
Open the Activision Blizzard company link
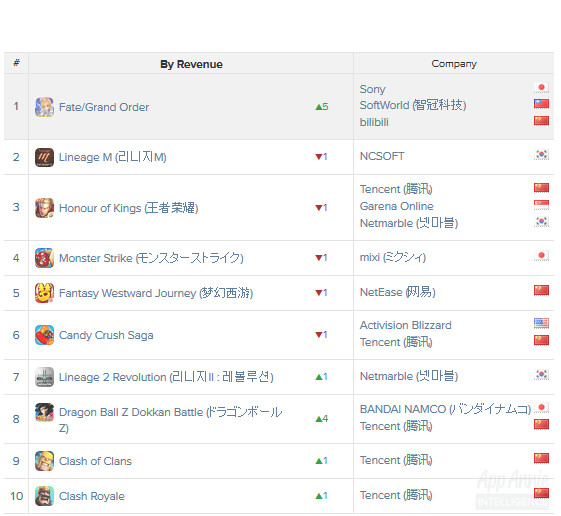click(405, 325)
